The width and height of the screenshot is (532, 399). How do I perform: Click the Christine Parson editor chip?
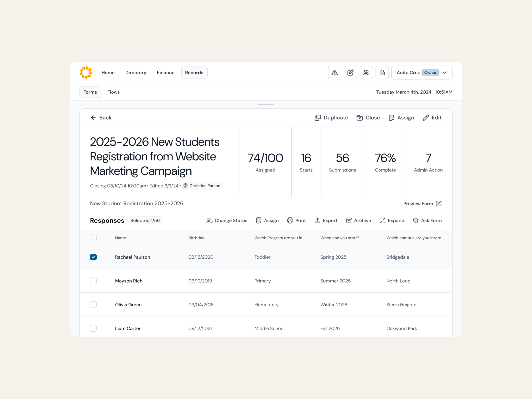[x=202, y=186]
